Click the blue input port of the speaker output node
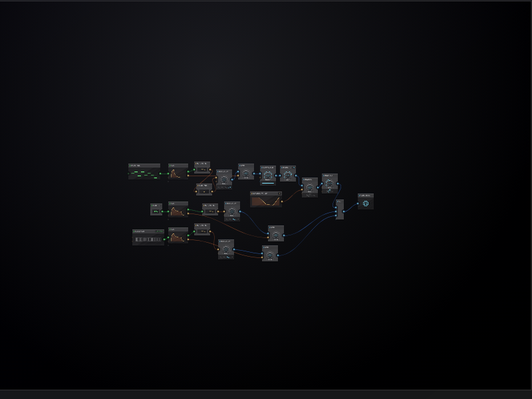The width and height of the screenshot is (532, 399). click(x=358, y=203)
